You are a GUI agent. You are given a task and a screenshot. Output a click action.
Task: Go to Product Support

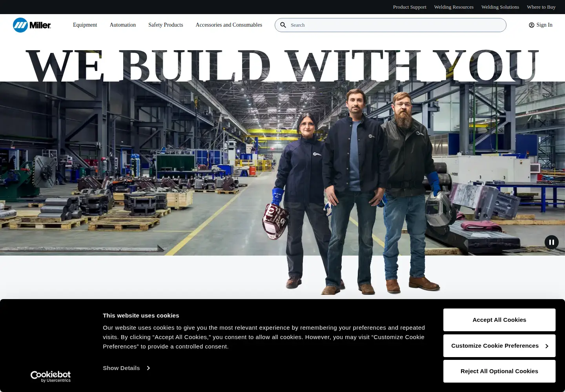[x=410, y=7]
